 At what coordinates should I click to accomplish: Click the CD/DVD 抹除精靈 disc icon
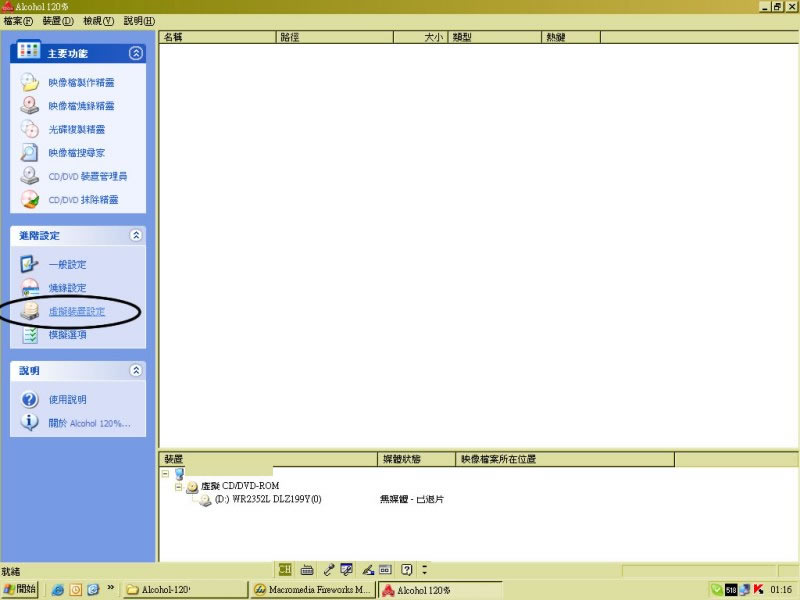pyautogui.click(x=30, y=199)
